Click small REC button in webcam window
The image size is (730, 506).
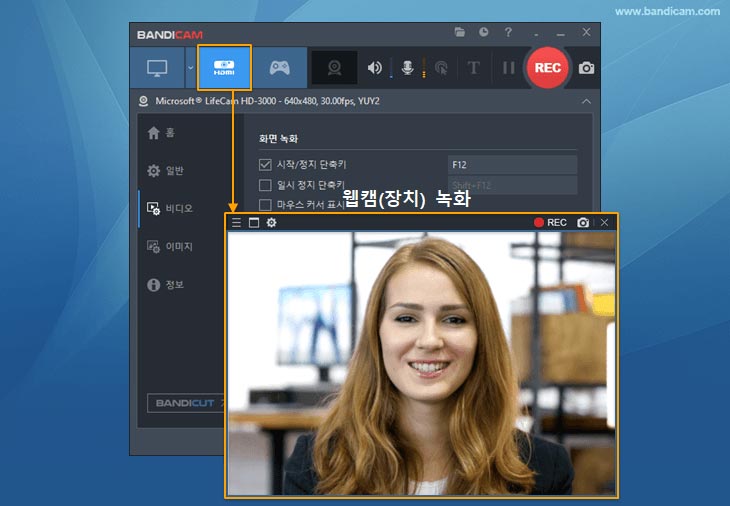tap(550, 223)
